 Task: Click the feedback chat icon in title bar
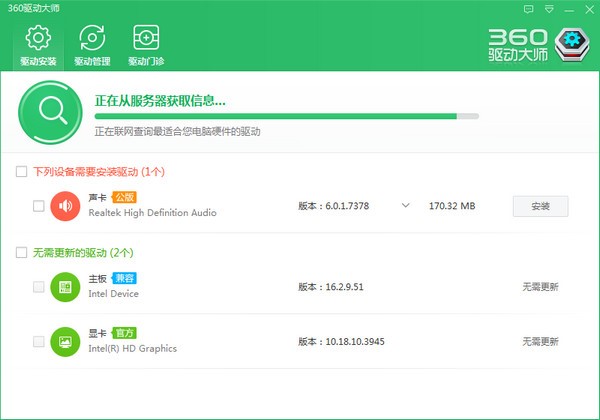[x=528, y=10]
